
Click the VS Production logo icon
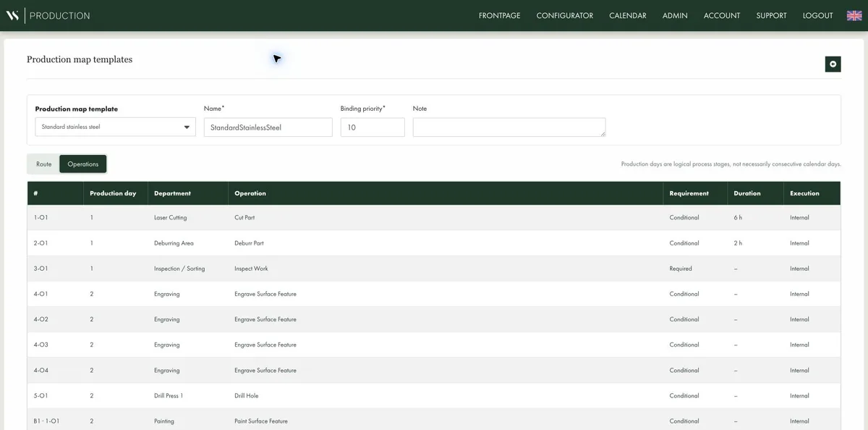pyautogui.click(x=12, y=15)
